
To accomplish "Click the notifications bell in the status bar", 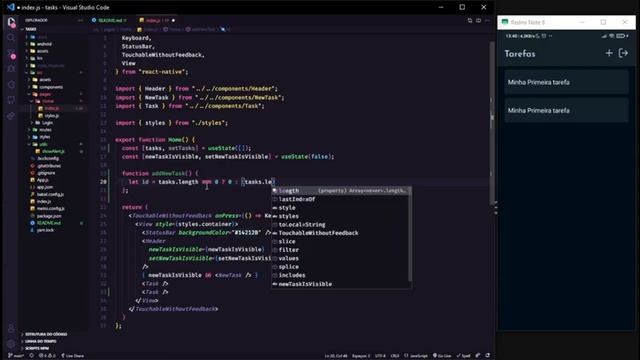I will [487, 356].
